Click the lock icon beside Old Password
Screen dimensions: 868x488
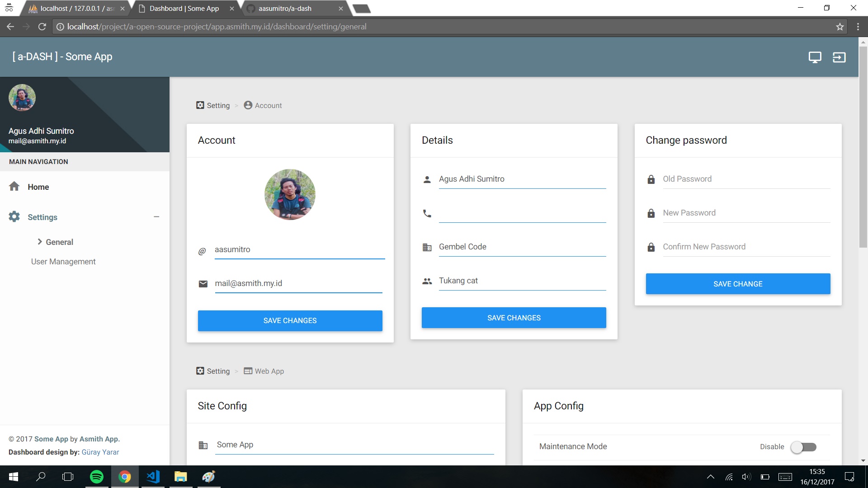651,179
